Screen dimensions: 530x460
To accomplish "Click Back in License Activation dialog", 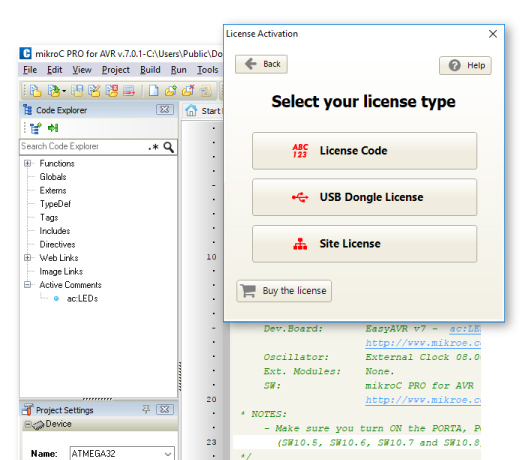I will point(261,64).
